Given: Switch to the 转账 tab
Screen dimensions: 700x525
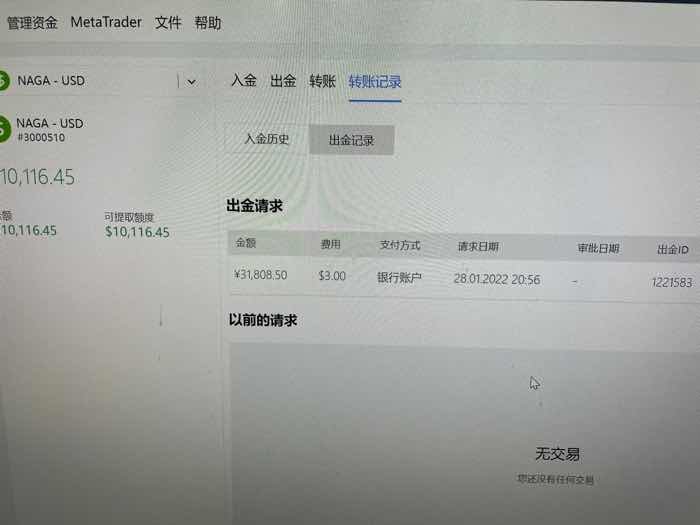Looking at the screenshot, I should (x=322, y=81).
